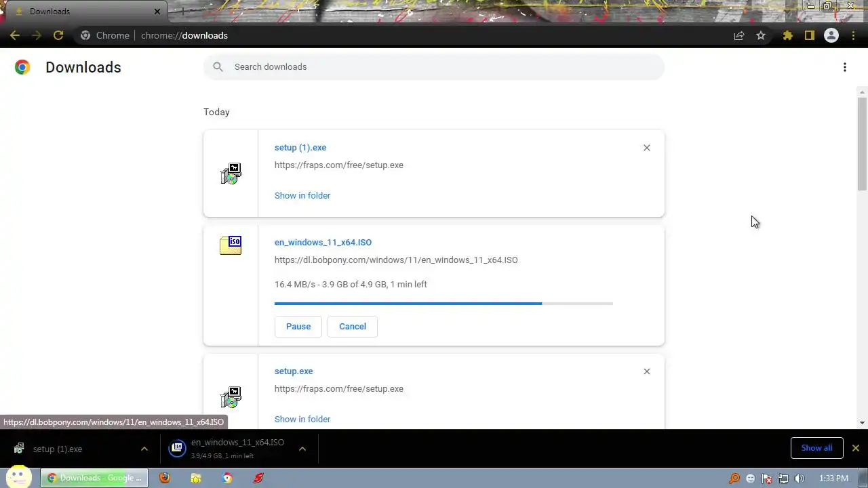Click the scrollbar up arrow
868x488 pixels.
tap(863, 91)
